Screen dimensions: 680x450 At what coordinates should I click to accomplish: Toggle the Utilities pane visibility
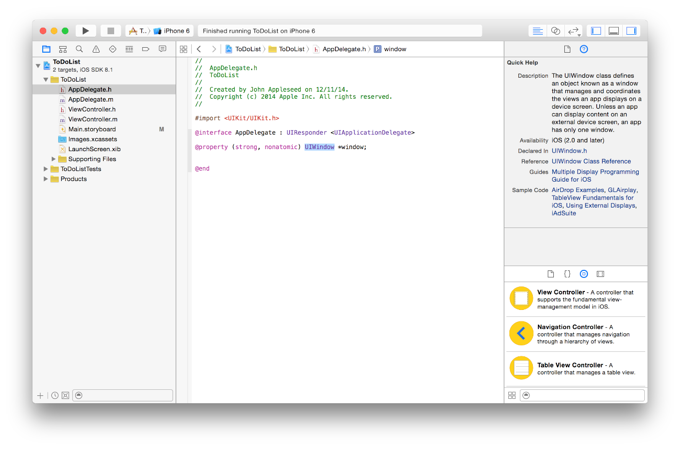click(x=631, y=31)
